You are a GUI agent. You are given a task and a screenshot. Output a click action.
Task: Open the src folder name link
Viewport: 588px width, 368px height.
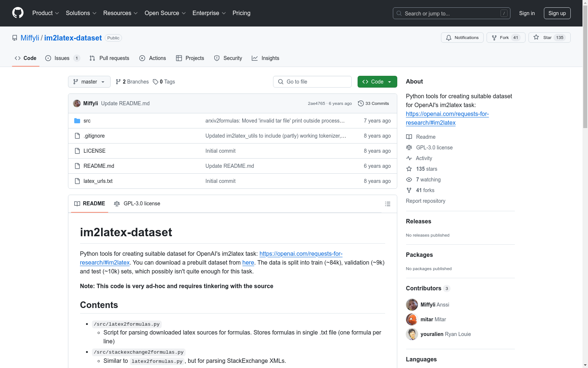87,121
